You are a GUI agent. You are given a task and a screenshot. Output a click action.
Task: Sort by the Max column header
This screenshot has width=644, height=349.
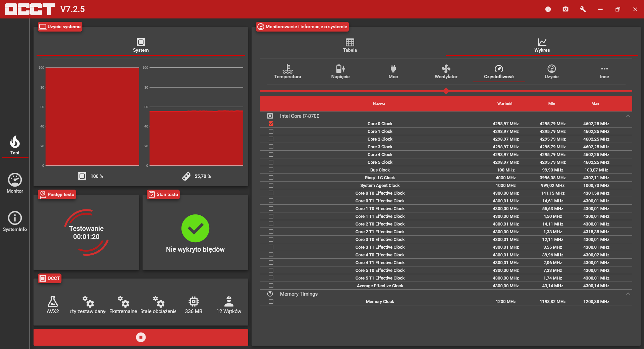(595, 104)
